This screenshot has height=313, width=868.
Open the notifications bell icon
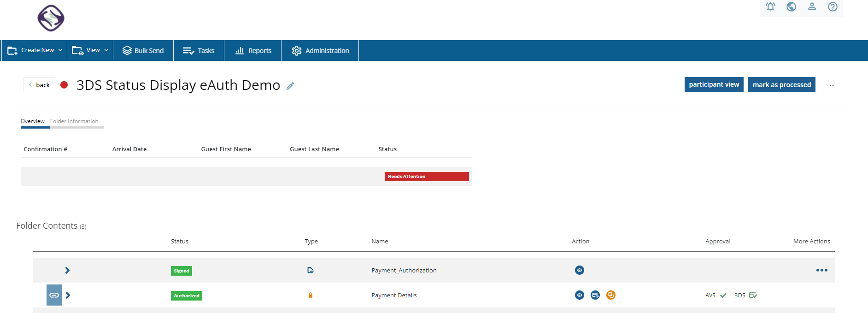point(770,7)
